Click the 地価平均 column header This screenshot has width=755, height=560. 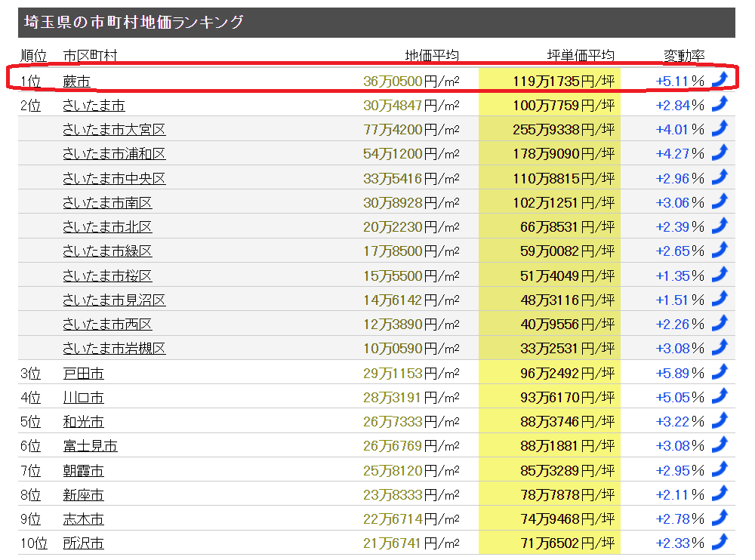click(x=432, y=56)
